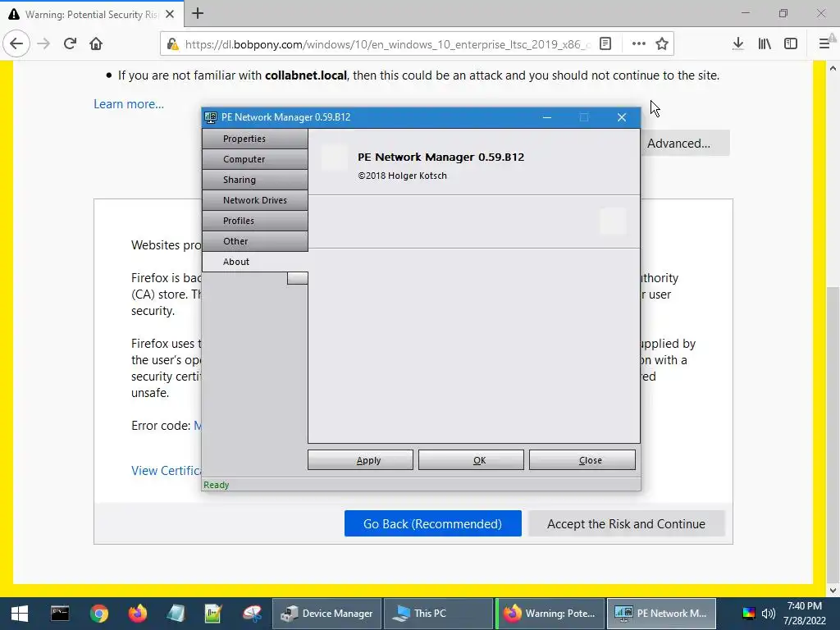This screenshot has width=840, height=630.
Task: Open the Firefox hamburger menu
Action: coord(825,44)
